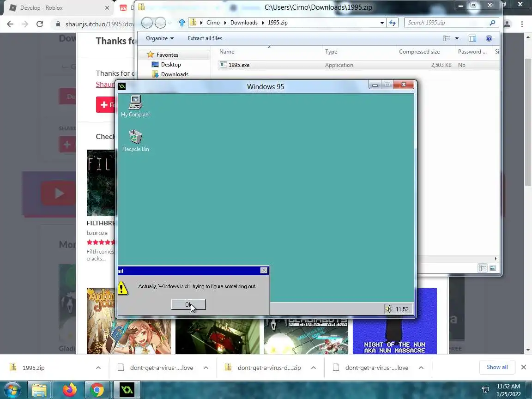Open Chrome from taskbar
The height and width of the screenshot is (399, 532).
tap(97, 390)
